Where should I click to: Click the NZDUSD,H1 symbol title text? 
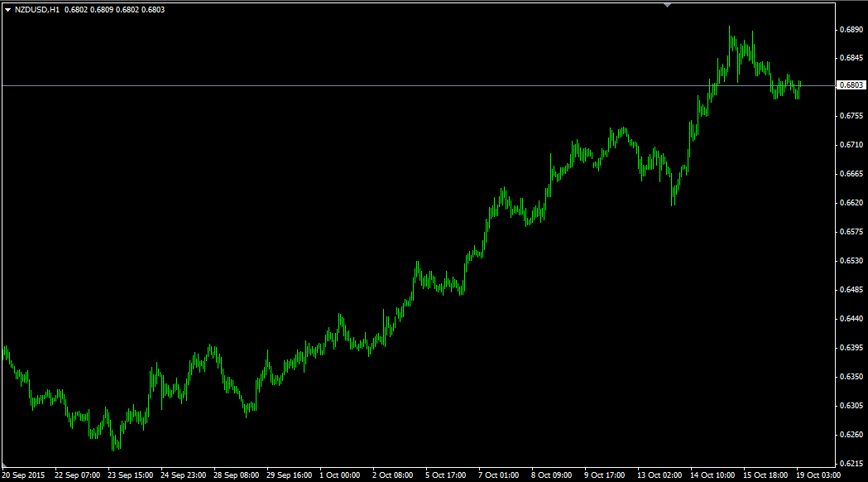pyautogui.click(x=37, y=9)
